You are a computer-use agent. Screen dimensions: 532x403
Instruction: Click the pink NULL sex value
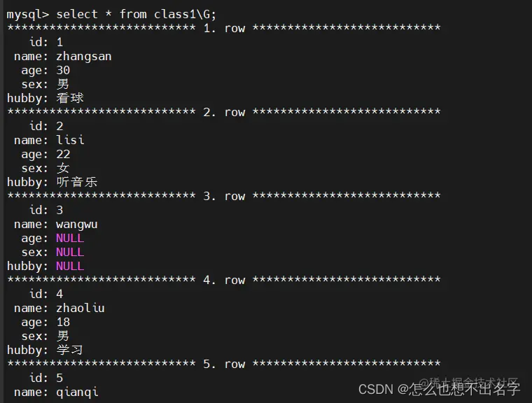[70, 252]
